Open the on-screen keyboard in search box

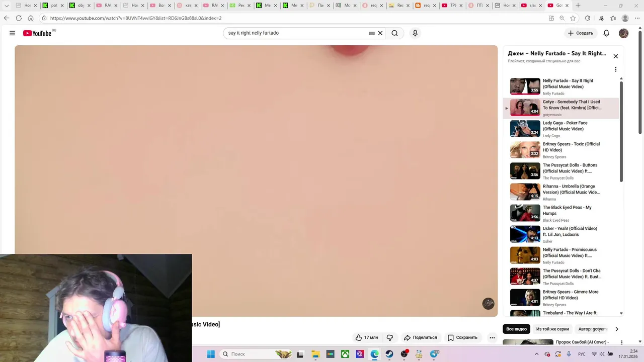(372, 33)
